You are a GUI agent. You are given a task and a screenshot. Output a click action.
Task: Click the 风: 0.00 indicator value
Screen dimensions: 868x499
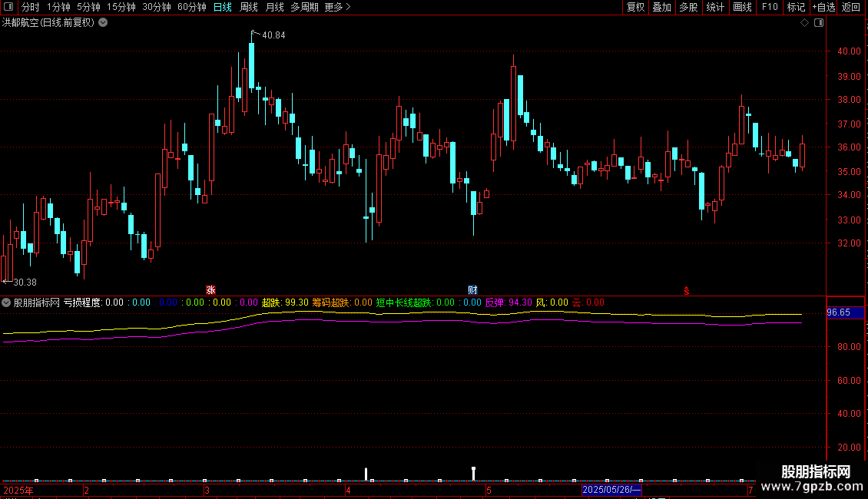pos(552,302)
